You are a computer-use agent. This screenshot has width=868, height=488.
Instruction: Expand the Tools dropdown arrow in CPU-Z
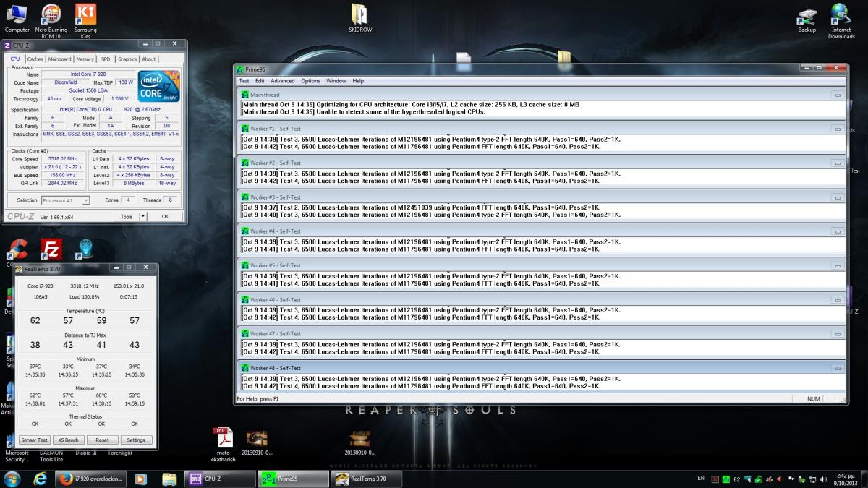coord(142,216)
